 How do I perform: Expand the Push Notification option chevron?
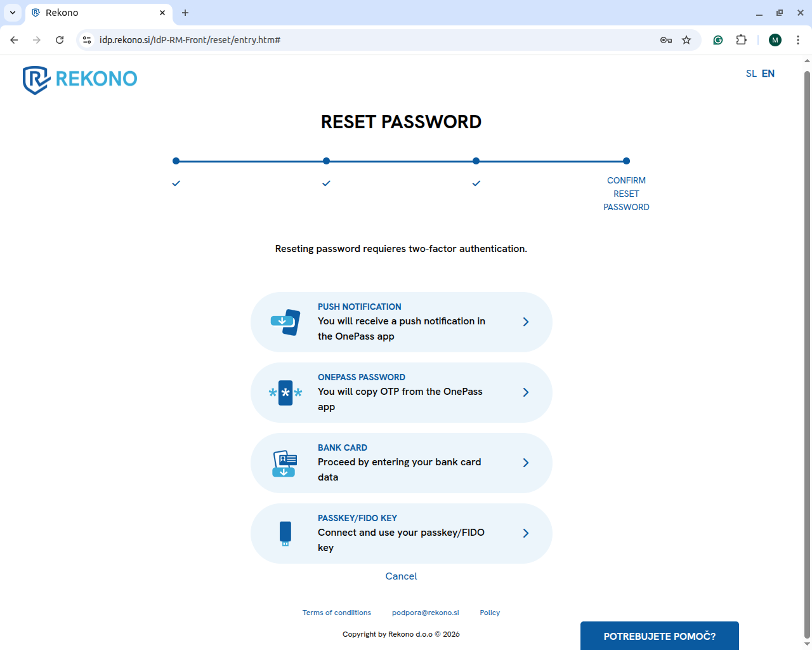click(525, 322)
